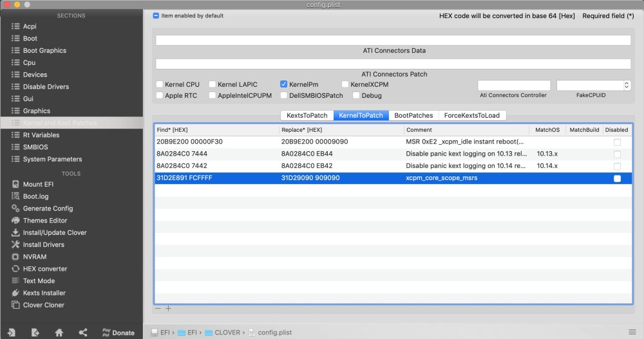
Task: Click the Share icon in bottom toolbar
Action: pos(82,333)
